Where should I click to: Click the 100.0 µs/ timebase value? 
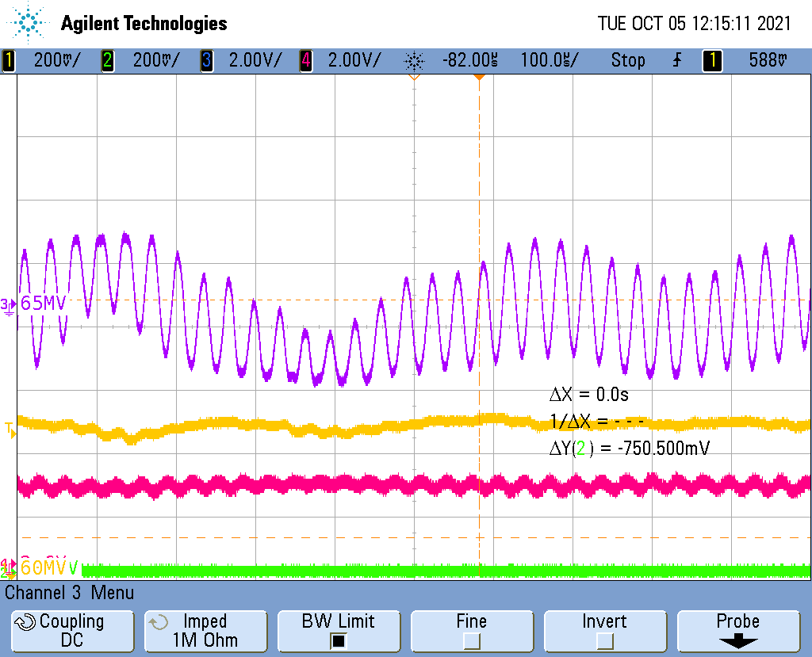550,60
